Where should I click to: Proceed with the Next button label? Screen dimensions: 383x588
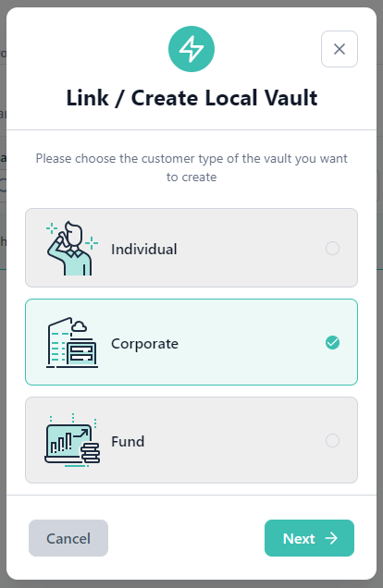[299, 538]
